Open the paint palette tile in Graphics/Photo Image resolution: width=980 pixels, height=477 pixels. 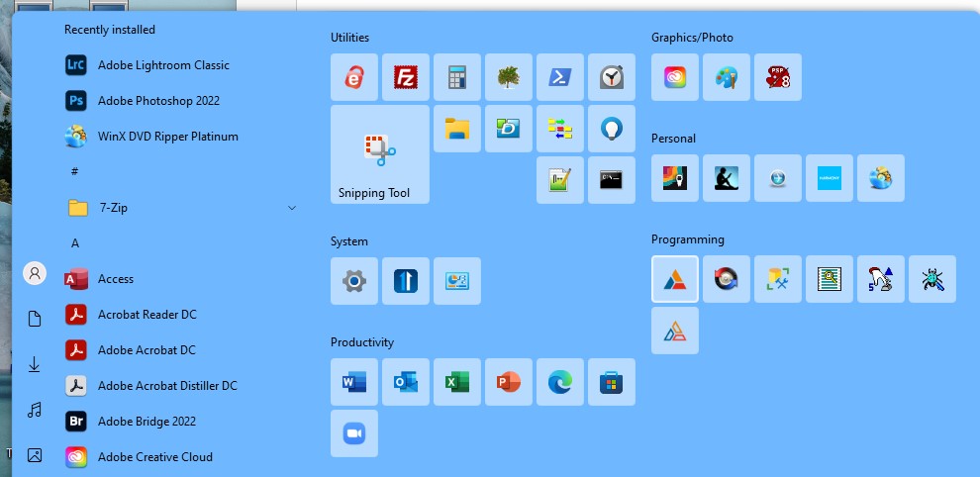pyautogui.click(x=727, y=77)
